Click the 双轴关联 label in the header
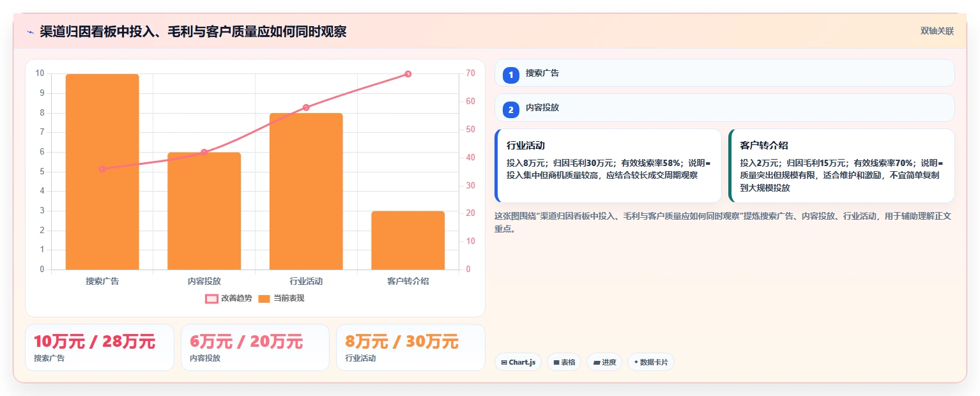The image size is (980, 396). coord(937,31)
